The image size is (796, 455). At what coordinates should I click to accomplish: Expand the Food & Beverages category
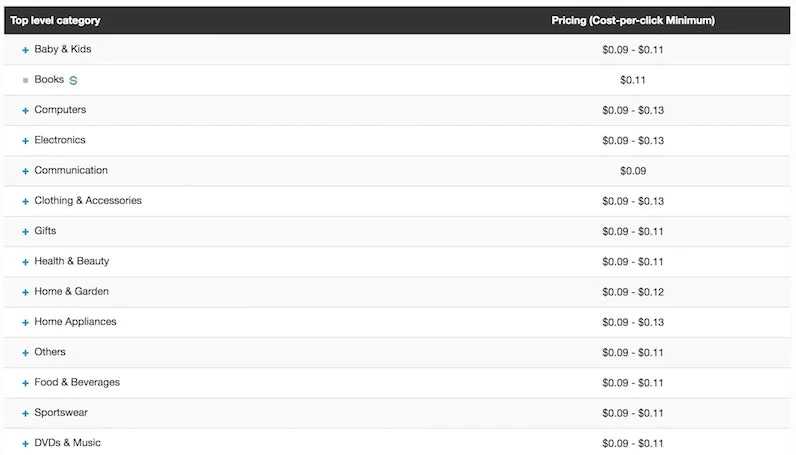tap(25, 383)
